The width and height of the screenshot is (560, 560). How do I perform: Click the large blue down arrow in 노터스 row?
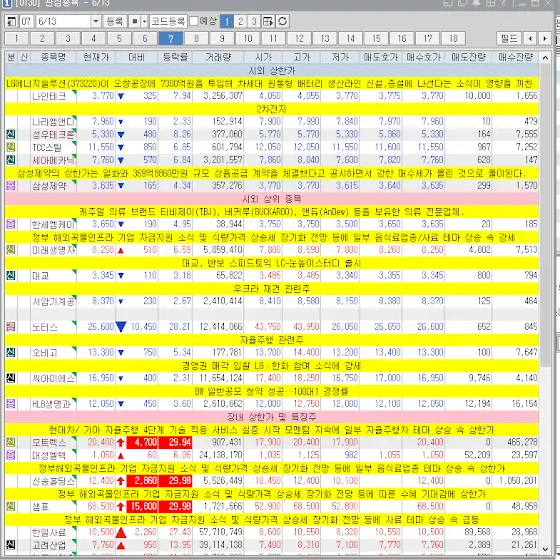pos(121,327)
